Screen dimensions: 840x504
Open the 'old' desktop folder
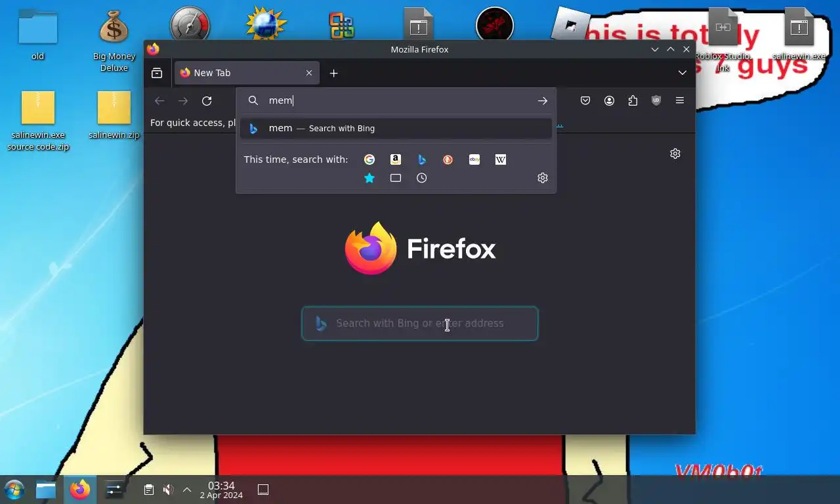point(37,36)
